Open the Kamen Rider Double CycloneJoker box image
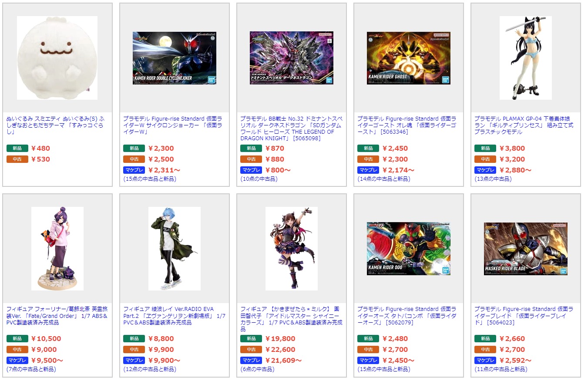Image resolution: width=588 pixels, height=378 pixels. pyautogui.click(x=175, y=58)
